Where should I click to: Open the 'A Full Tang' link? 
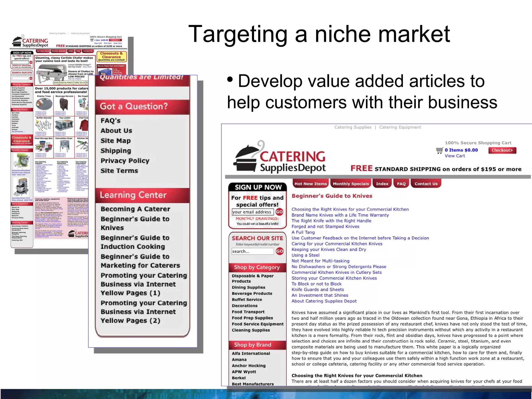tap(303, 232)
